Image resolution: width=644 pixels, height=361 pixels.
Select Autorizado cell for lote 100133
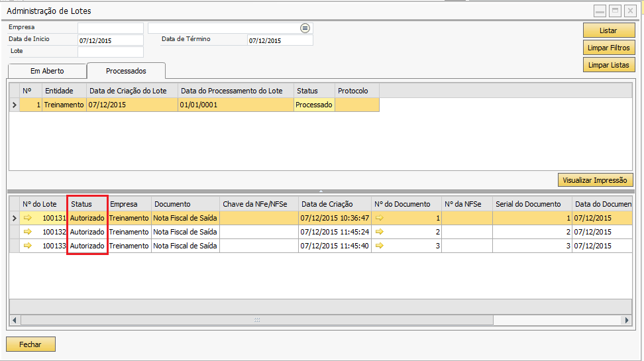coord(87,246)
